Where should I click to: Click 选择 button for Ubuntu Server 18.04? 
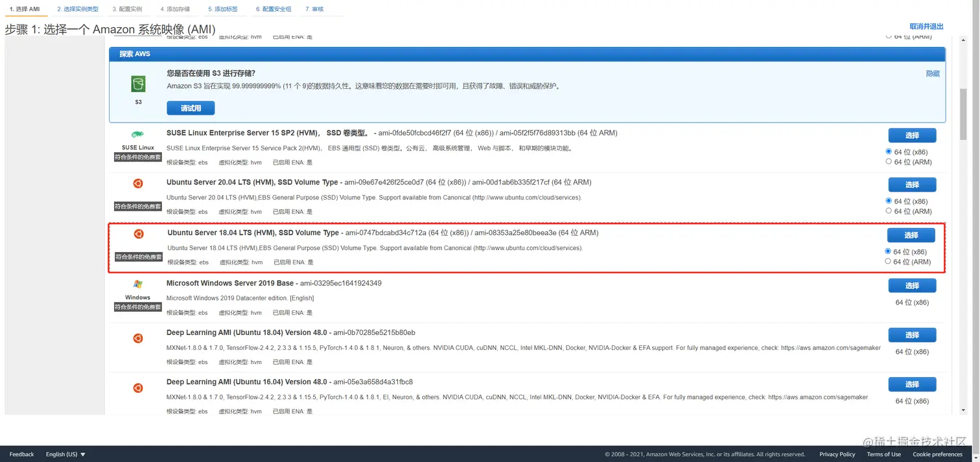click(911, 235)
